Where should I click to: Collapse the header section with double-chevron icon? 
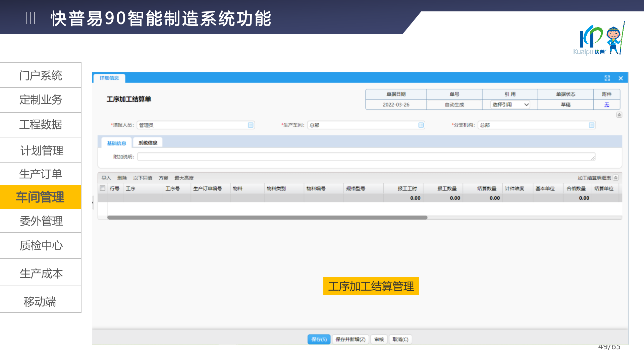tap(619, 115)
